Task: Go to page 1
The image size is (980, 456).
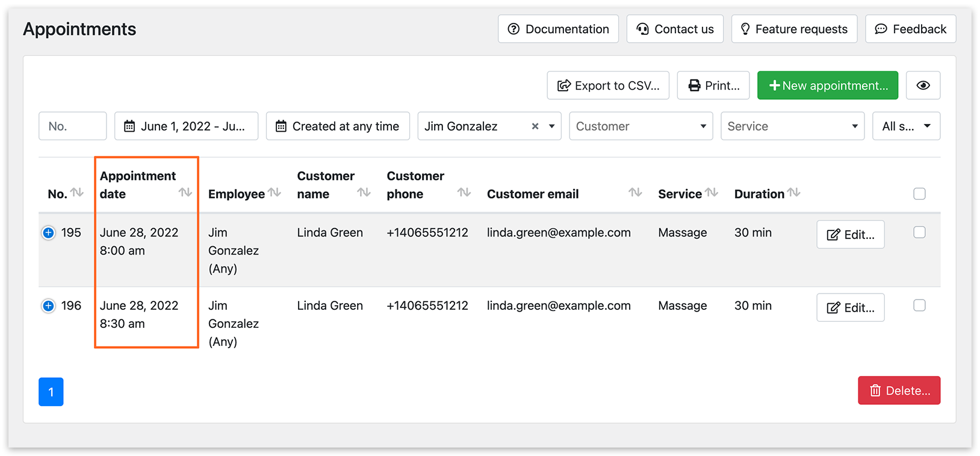Action: coord(51,392)
